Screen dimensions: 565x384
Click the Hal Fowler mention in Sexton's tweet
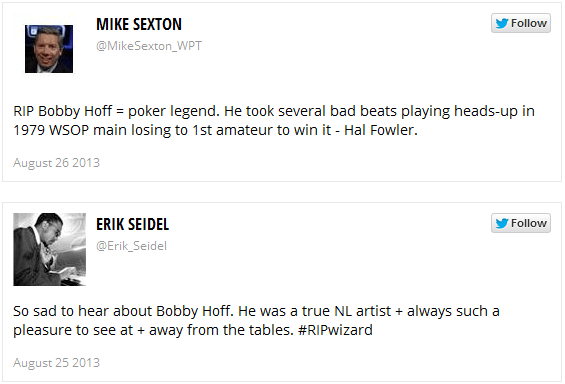(x=381, y=130)
